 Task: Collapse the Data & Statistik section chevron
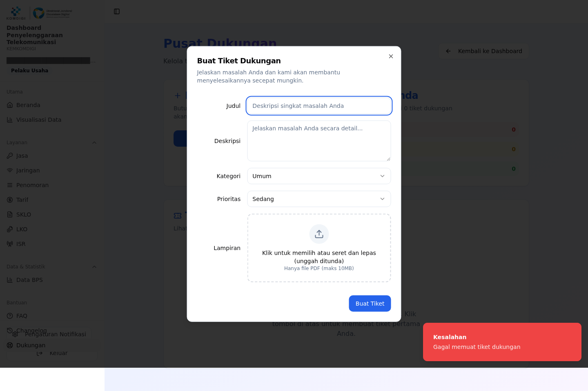[x=94, y=267]
